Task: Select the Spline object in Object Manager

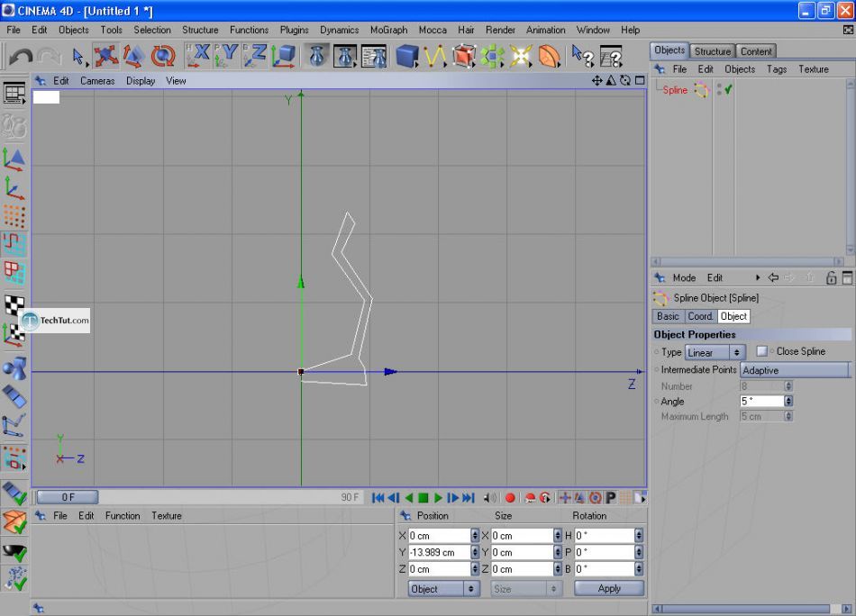Action: pos(675,90)
